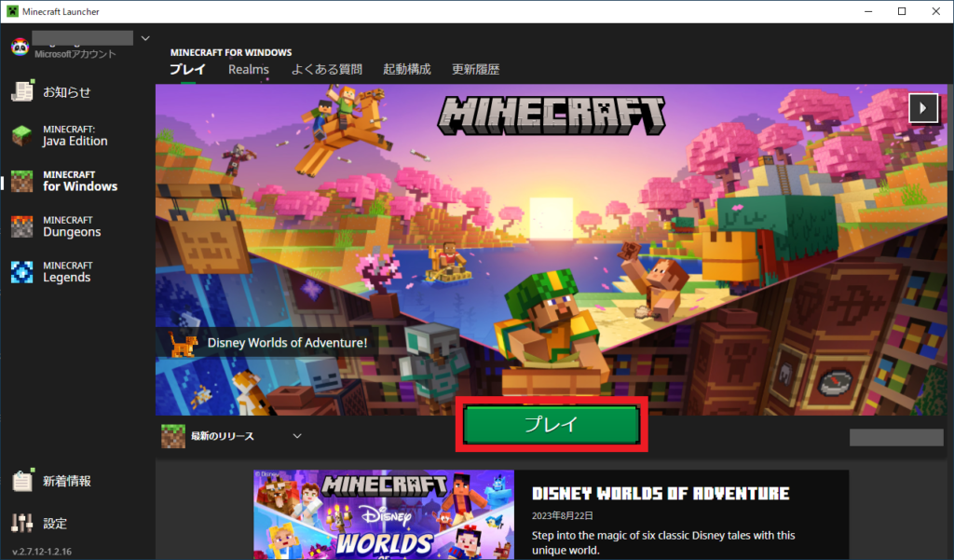Click the Microsoftアカウント label
Viewport: 954px width, 560px height.
pyautogui.click(x=75, y=54)
